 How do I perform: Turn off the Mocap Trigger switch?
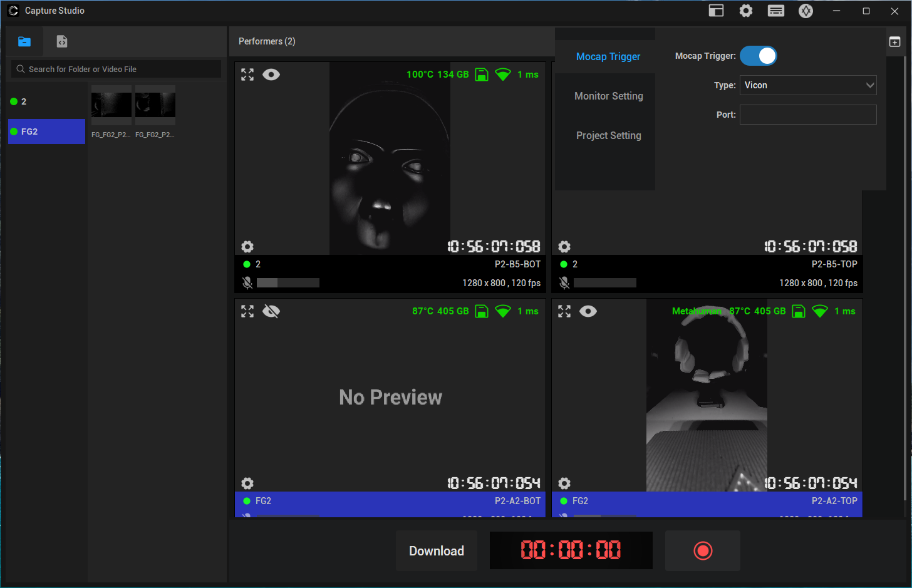tap(759, 56)
